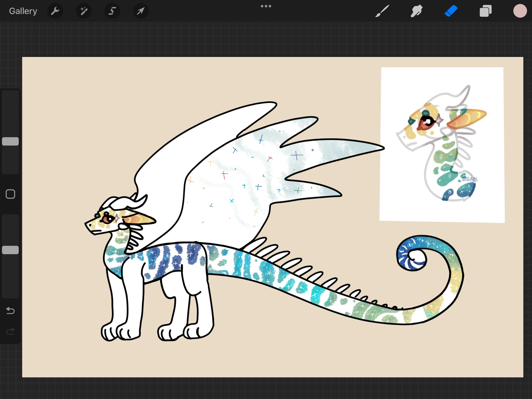
Task: Open the Actions wrench menu
Action: pyautogui.click(x=55, y=11)
